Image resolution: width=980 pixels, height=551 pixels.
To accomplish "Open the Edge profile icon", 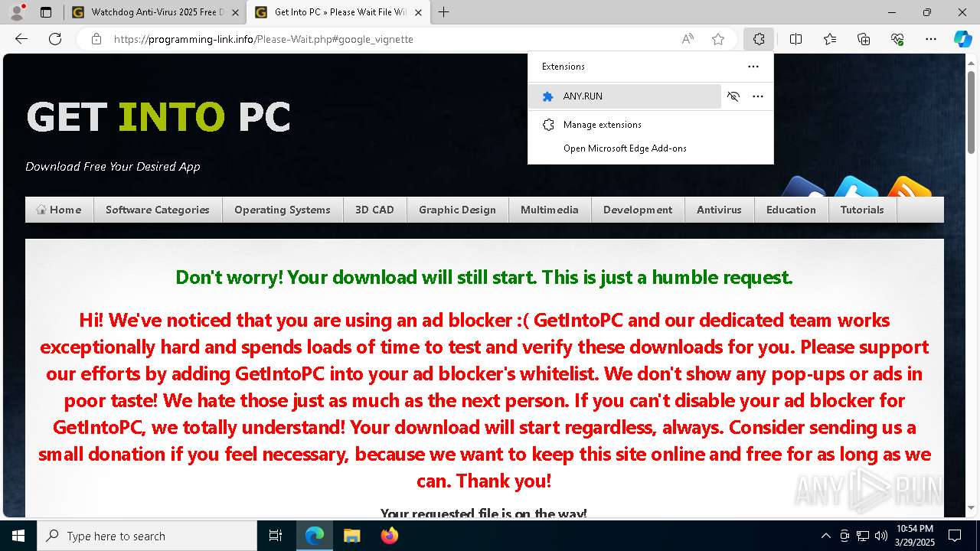I will point(17,12).
